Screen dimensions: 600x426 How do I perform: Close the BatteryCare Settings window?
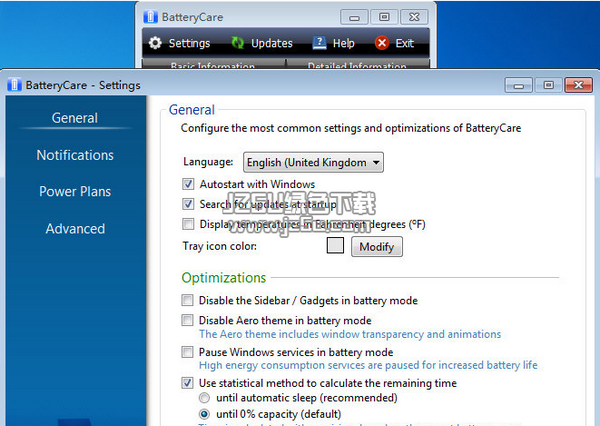(x=579, y=85)
